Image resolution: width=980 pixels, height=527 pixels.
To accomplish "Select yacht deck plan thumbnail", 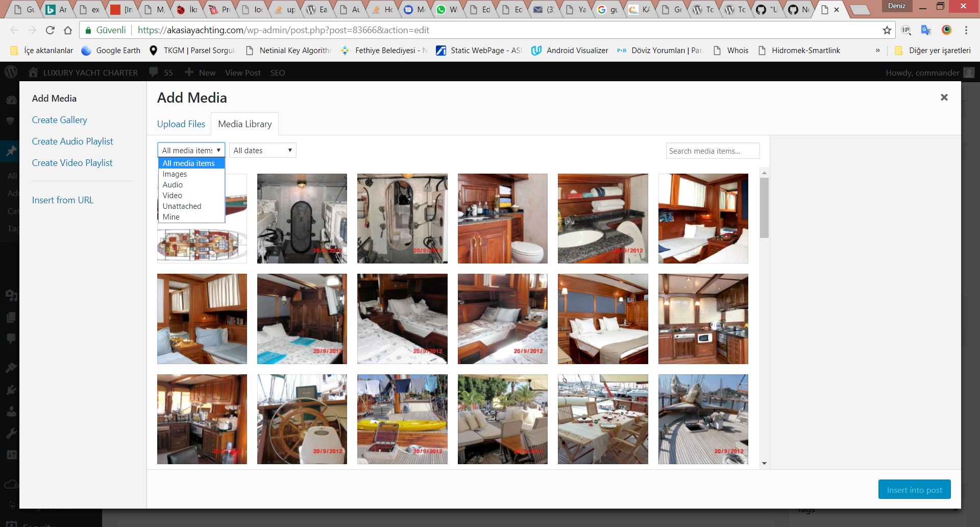I will (203, 243).
